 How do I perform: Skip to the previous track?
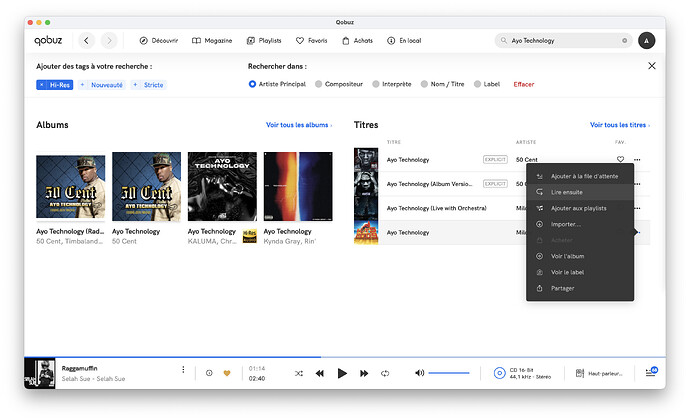320,373
